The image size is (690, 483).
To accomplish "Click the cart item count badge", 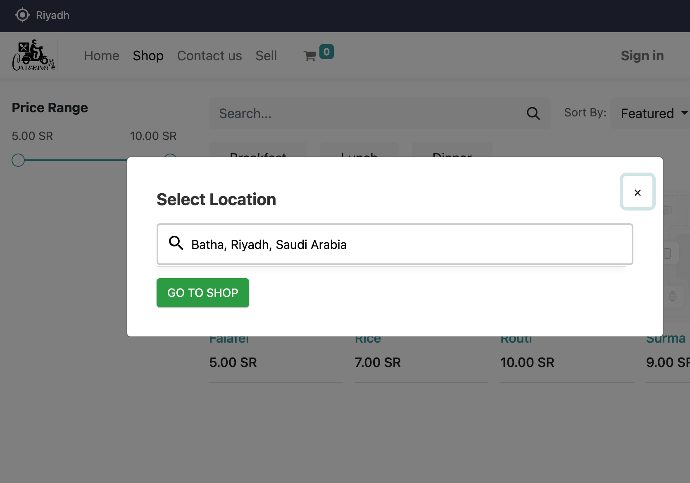I will click(327, 52).
